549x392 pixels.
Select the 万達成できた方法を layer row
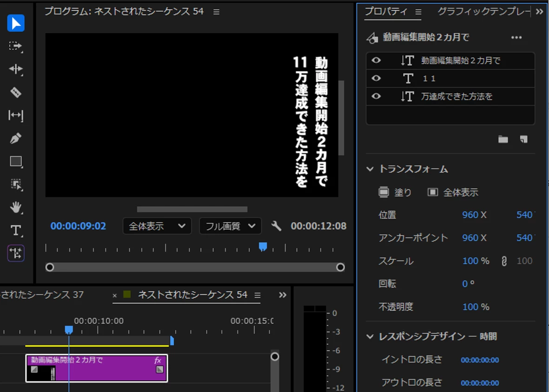pos(450,96)
